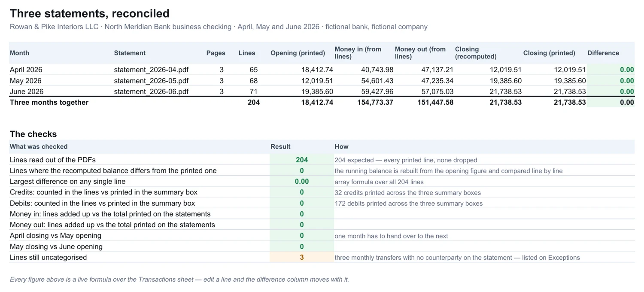Select the April closing vs May opening row
This screenshot has height=292, width=644.
322,235
